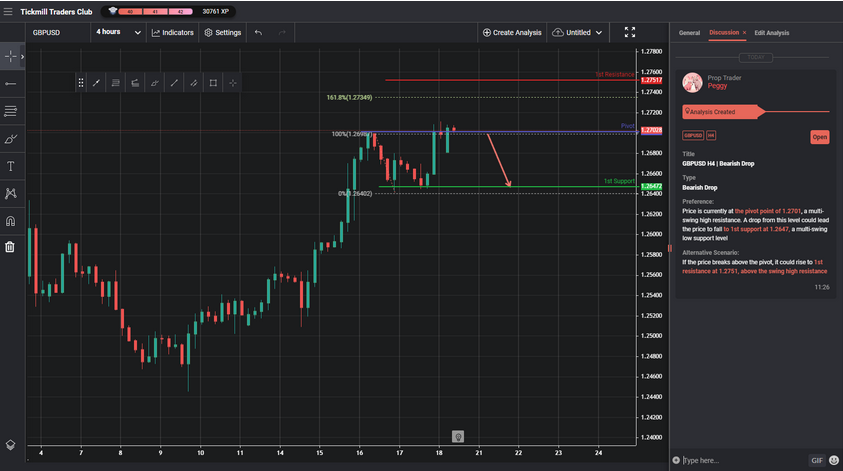
Task: Redo the chart action
Action: point(282,32)
